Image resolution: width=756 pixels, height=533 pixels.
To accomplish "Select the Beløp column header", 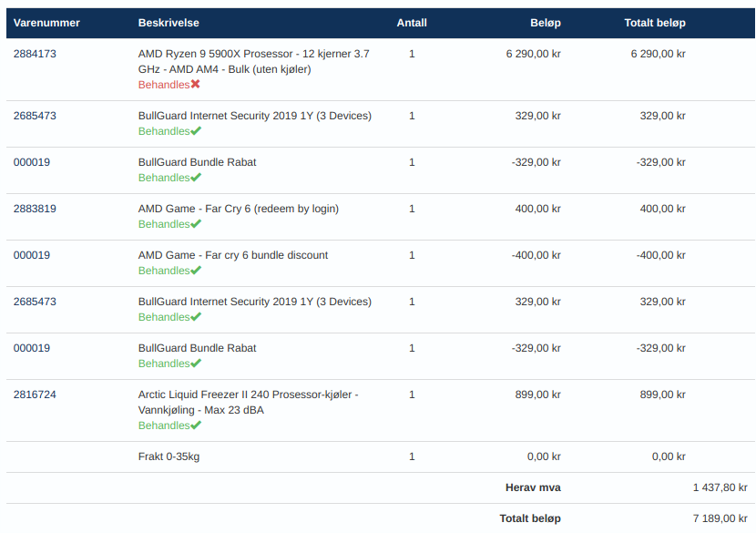I will 546,23.
